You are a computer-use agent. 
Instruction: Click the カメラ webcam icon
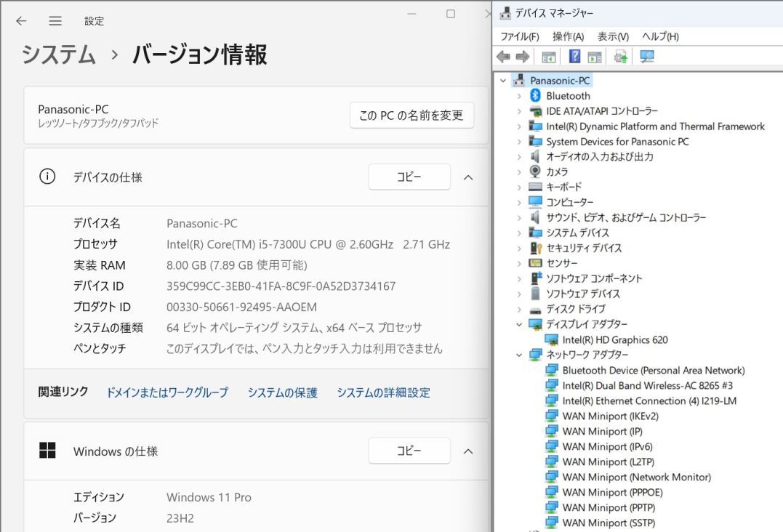point(535,172)
